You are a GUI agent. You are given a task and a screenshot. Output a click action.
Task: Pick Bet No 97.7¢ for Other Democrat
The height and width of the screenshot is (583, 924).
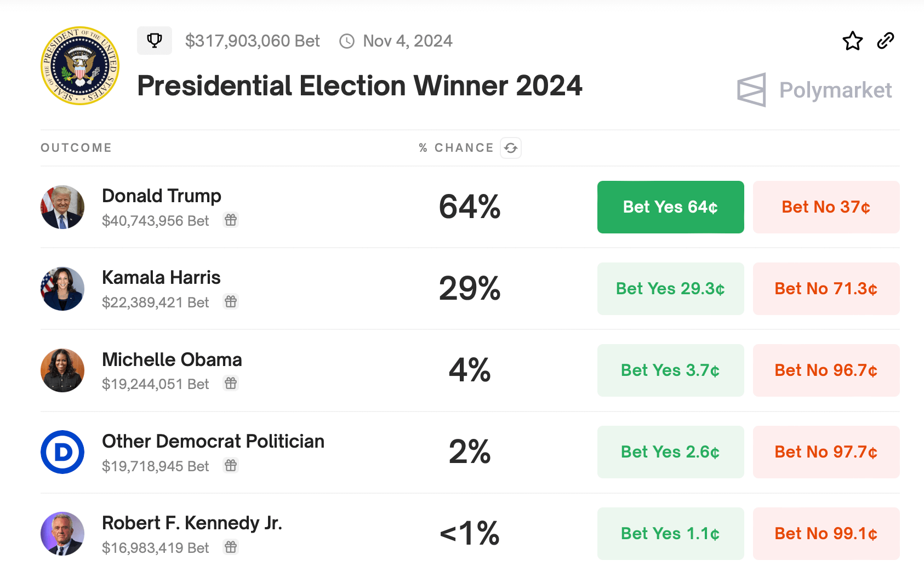click(826, 452)
